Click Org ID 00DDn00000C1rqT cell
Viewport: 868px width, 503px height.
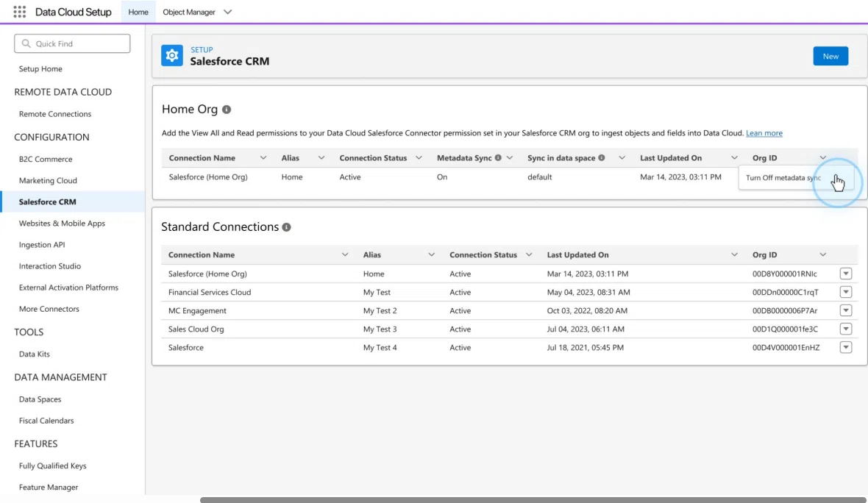click(x=785, y=292)
